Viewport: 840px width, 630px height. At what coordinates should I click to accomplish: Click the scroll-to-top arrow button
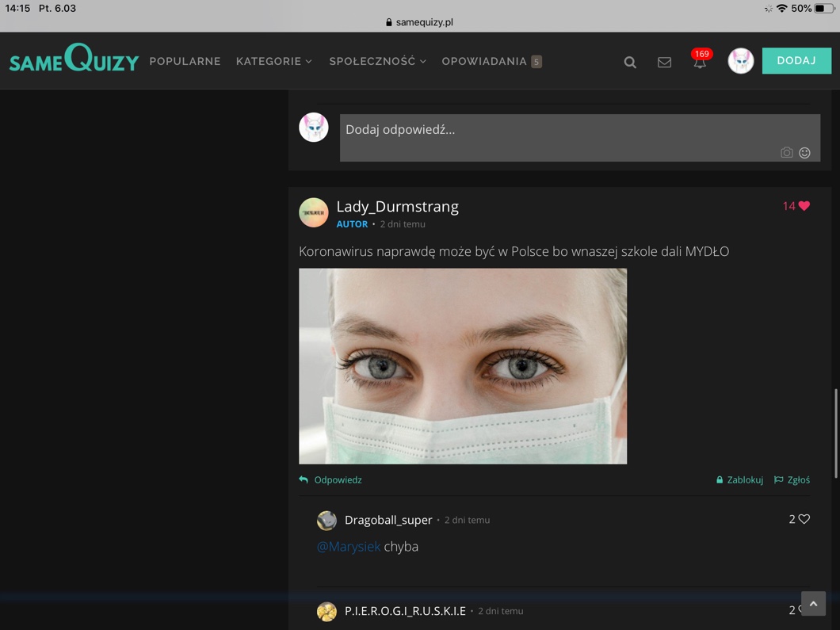(813, 603)
